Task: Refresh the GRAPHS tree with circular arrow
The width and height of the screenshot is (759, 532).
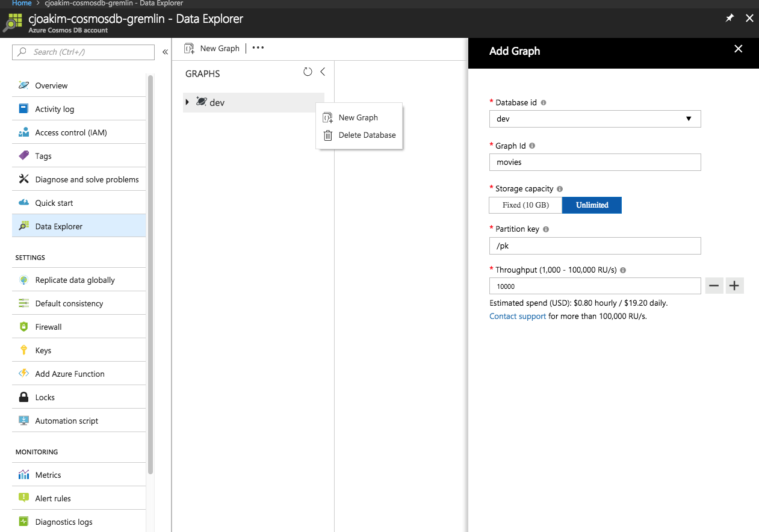Action: point(308,72)
